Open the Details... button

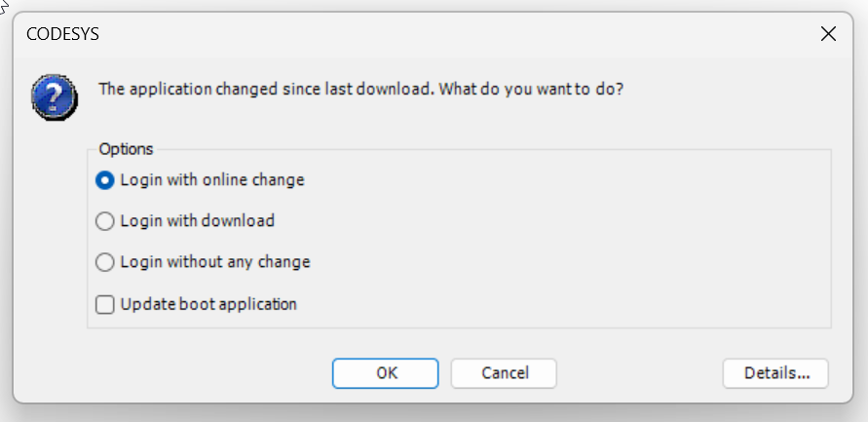(775, 373)
